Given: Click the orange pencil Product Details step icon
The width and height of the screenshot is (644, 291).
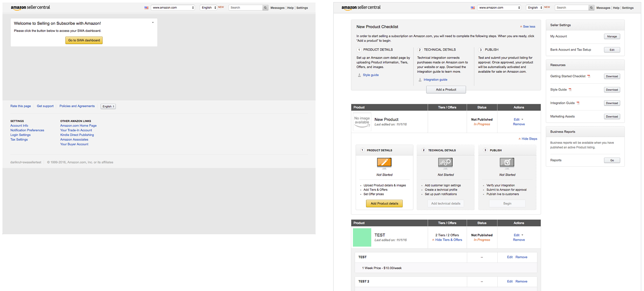Looking at the screenshot, I should coord(384,163).
